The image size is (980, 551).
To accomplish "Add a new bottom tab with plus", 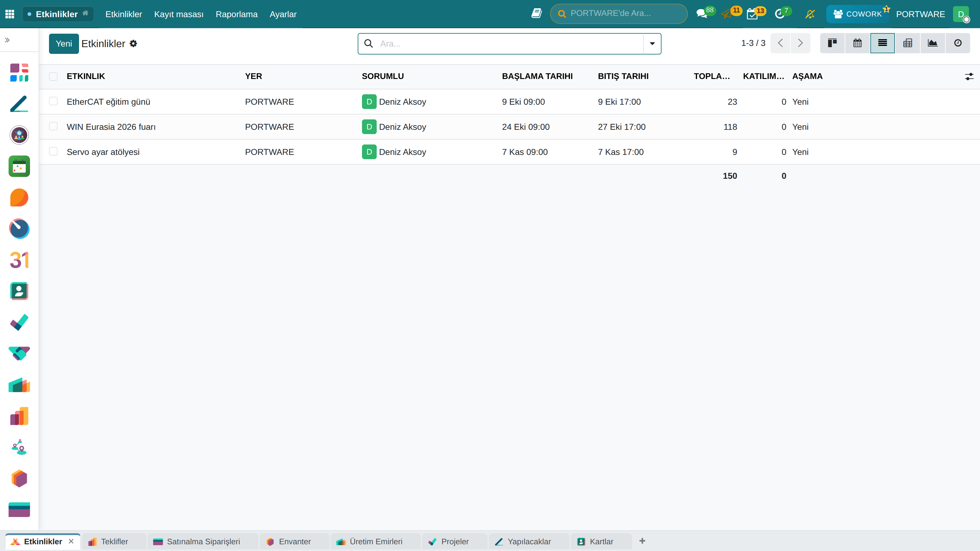I will (642, 541).
